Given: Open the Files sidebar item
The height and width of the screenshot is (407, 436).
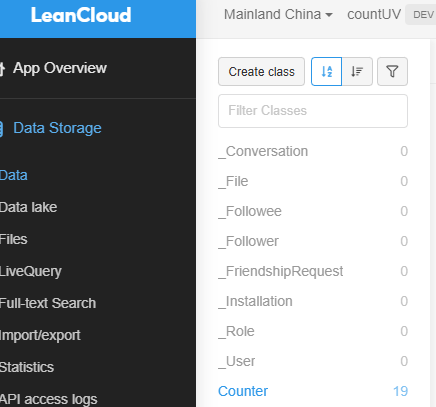Looking at the screenshot, I should coord(14,239).
